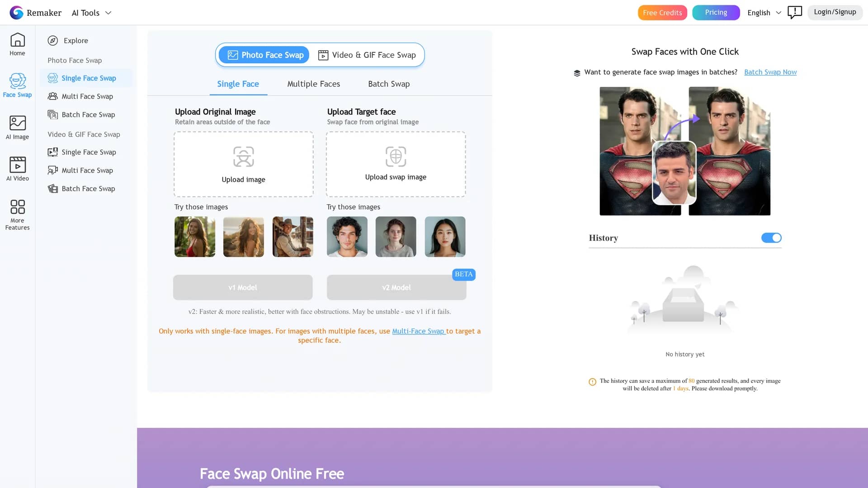868x488 pixels.
Task: Click the 'No history yet' text
Action: click(685, 355)
